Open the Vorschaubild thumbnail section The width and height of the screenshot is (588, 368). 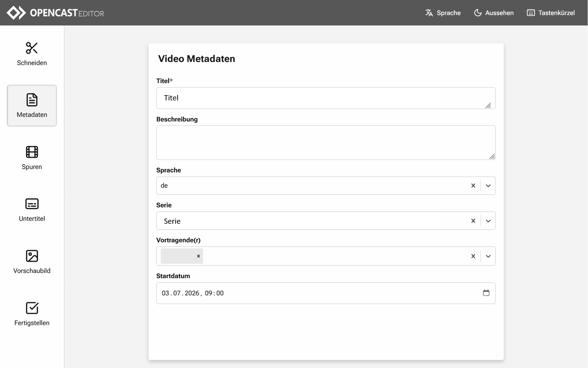tap(32, 262)
